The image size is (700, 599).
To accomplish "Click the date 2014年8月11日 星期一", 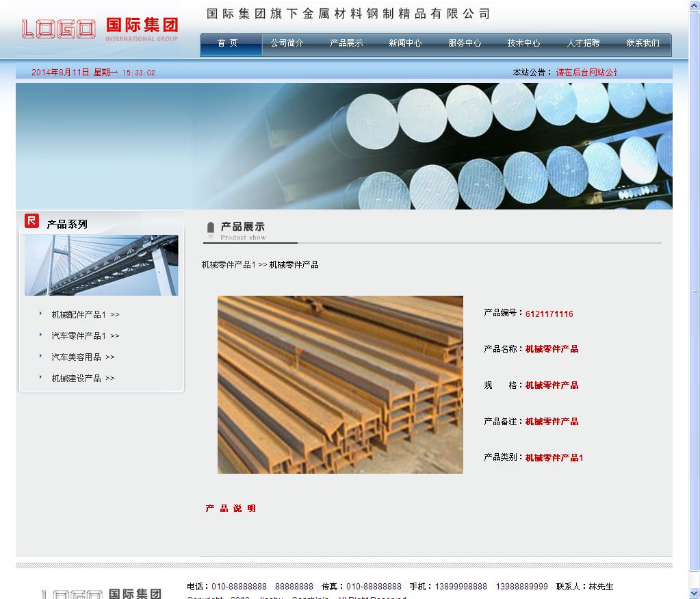I will click(75, 73).
